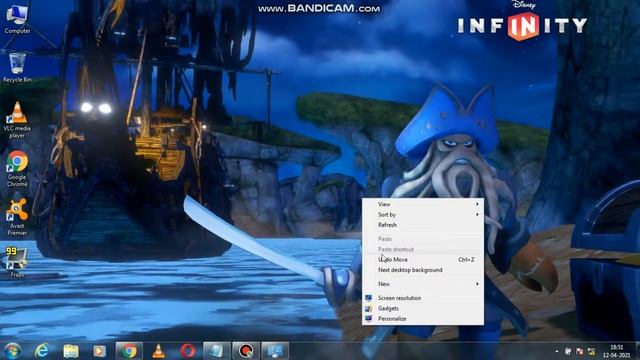Click the Show desktop button at taskbar end

click(638, 351)
